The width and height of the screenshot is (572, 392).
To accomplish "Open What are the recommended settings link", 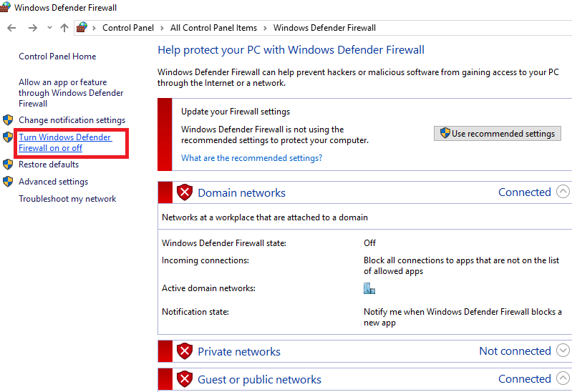I will tap(252, 158).
